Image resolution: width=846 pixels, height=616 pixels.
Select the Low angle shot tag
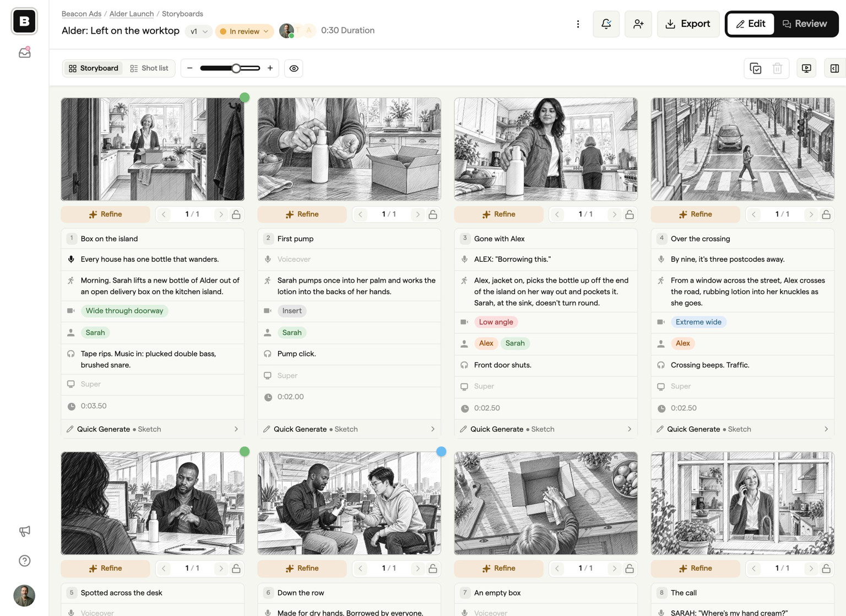click(496, 322)
